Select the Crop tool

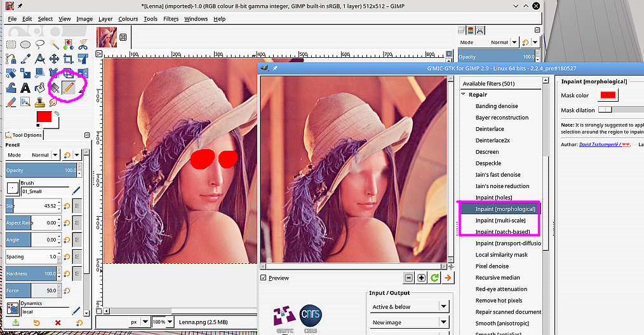(68, 58)
